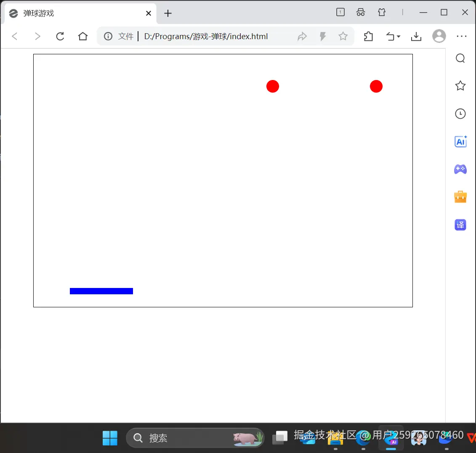This screenshot has height=453, width=476.
Task: Share the current page via arrow icon
Action: click(x=302, y=37)
